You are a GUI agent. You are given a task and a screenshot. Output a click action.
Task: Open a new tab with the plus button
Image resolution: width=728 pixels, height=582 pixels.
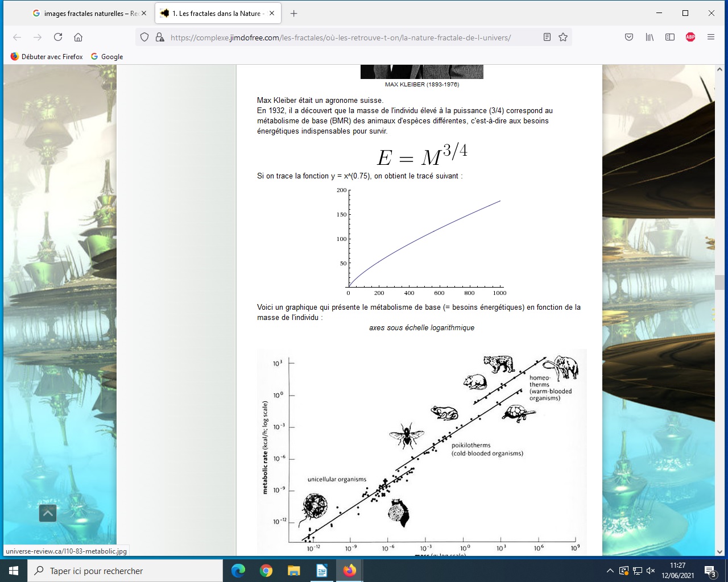pyautogui.click(x=293, y=13)
